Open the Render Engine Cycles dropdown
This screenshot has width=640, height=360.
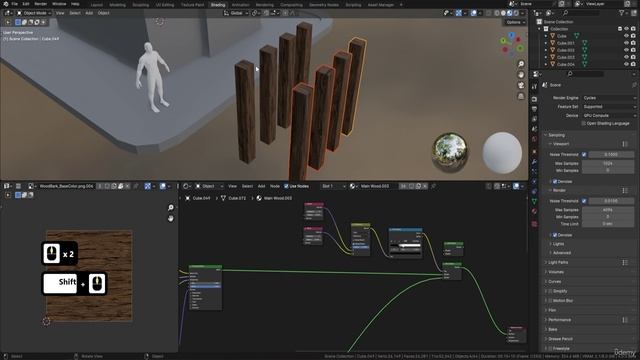(609, 98)
